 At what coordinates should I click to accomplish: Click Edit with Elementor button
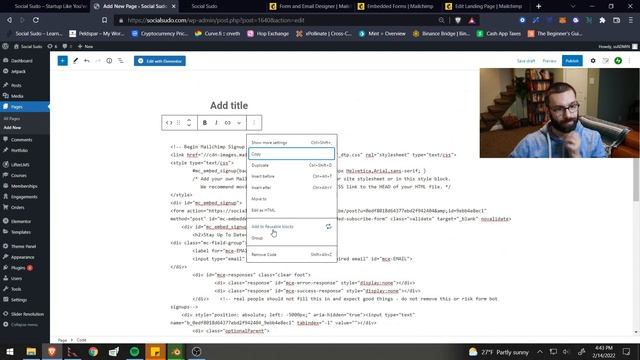click(160, 61)
